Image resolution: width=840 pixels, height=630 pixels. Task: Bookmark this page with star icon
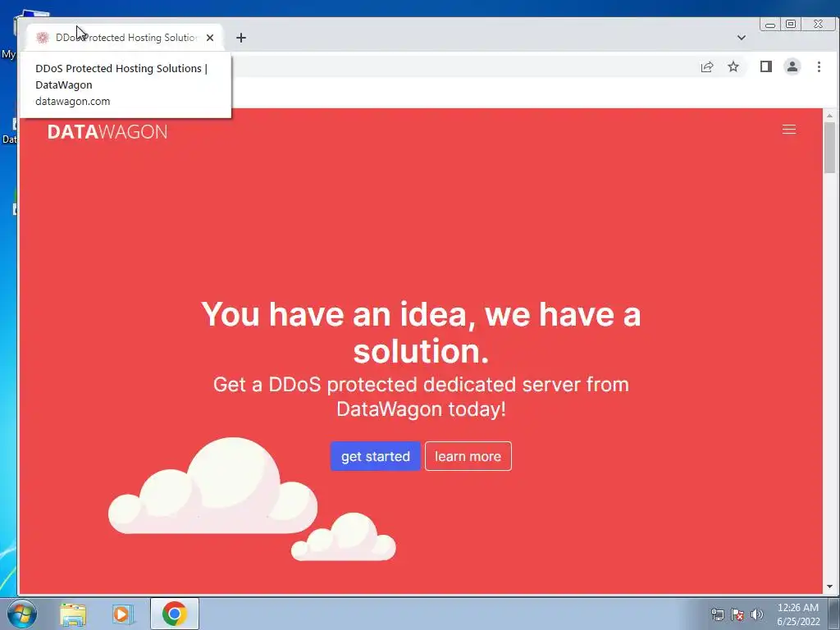733,66
